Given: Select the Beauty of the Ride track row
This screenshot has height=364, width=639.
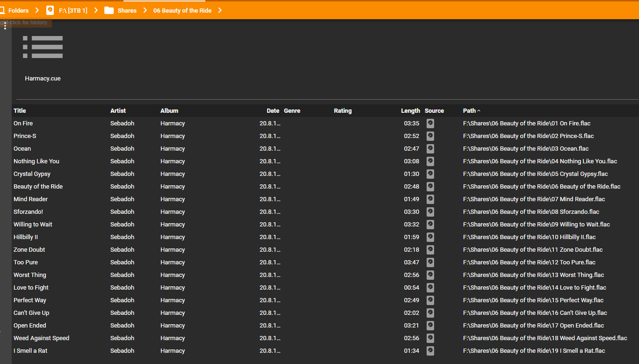Looking at the screenshot, I should pyautogui.click(x=38, y=187).
